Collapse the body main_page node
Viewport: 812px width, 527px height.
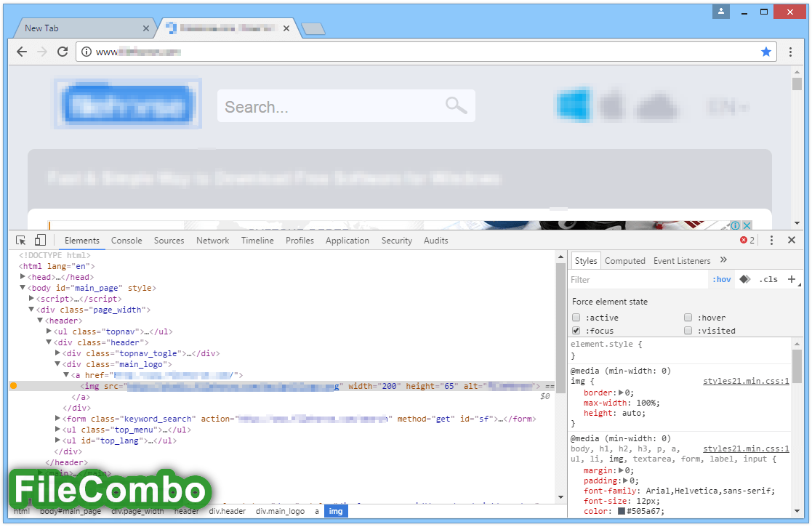click(23, 288)
